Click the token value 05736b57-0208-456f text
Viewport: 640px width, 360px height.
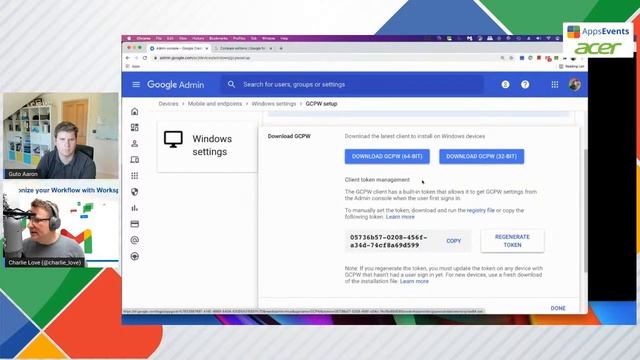389,241
